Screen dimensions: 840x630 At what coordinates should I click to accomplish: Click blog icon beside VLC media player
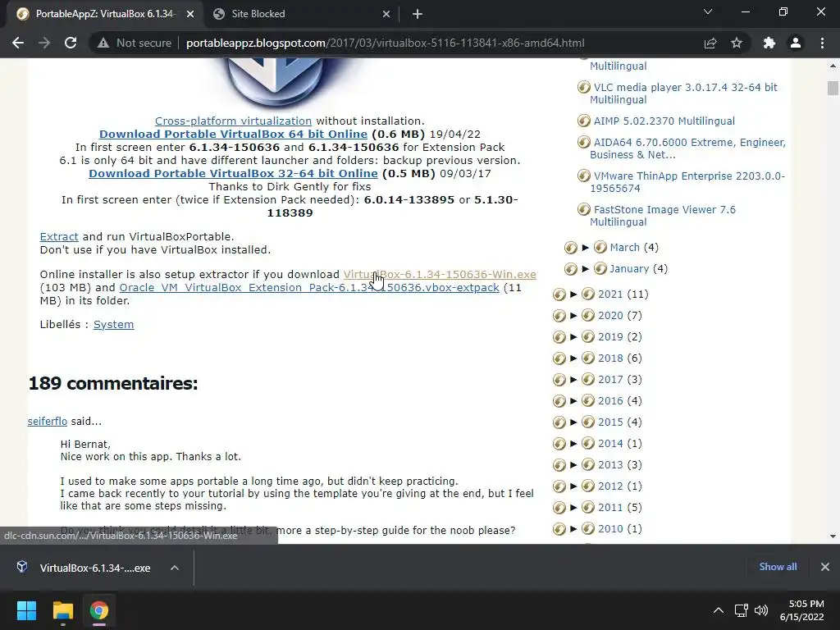[583, 87]
